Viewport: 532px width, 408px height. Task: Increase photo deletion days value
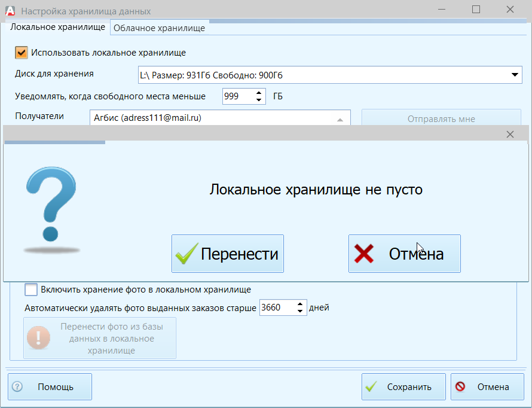coord(300,304)
